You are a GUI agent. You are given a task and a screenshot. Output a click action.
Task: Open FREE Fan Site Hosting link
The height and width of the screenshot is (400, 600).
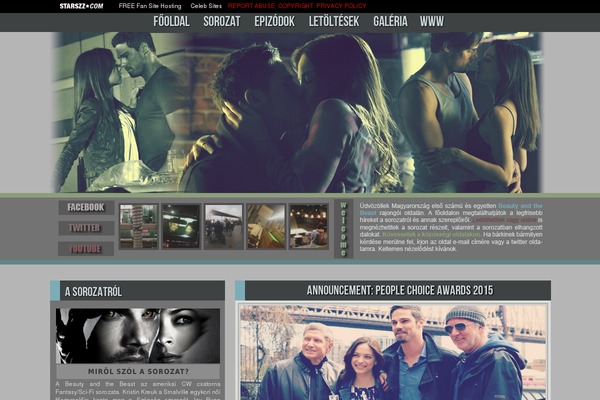click(150, 6)
